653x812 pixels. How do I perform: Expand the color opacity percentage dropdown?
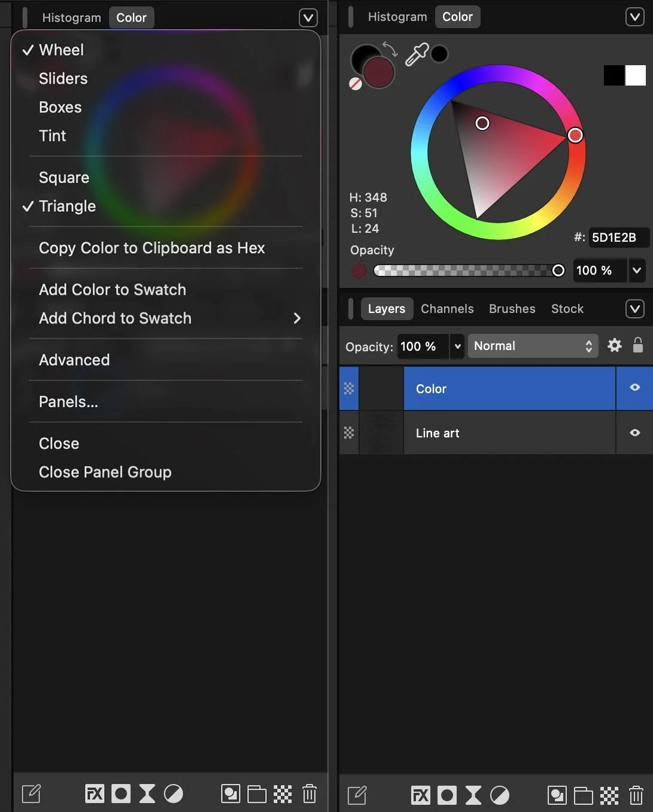(x=636, y=270)
